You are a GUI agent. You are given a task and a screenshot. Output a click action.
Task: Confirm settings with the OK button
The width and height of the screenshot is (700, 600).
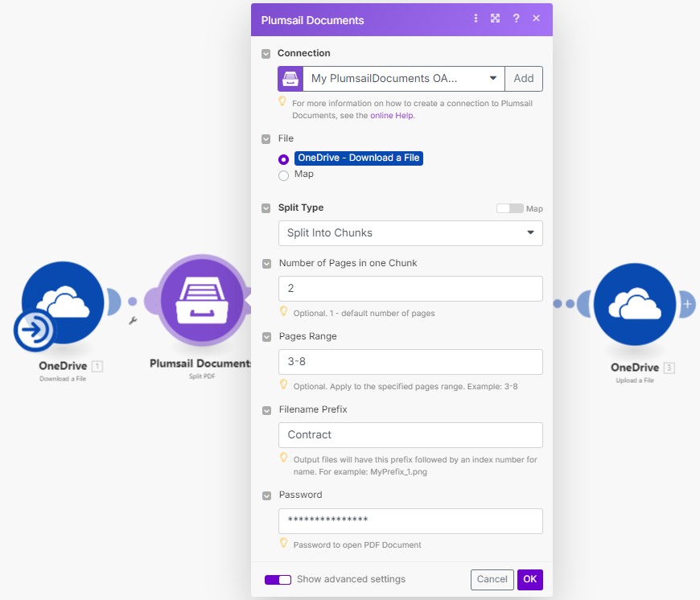[x=530, y=579]
